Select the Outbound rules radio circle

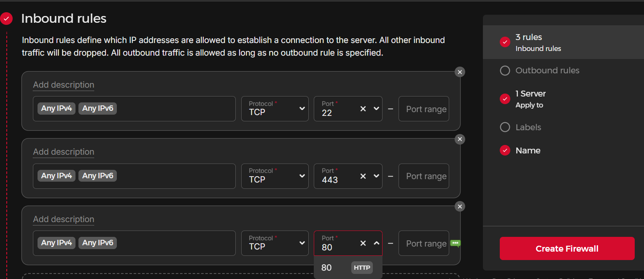coord(505,70)
